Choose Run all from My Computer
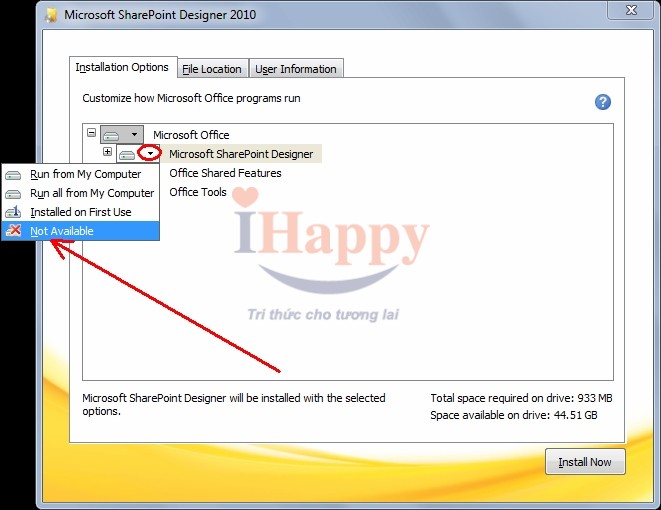Image resolution: width=661 pixels, height=510 pixels. (80, 193)
